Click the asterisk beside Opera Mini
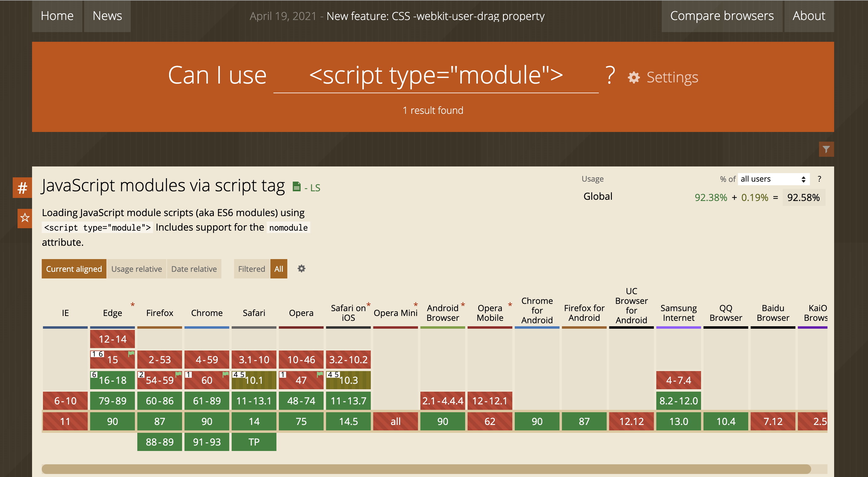This screenshot has height=477, width=868. (416, 305)
